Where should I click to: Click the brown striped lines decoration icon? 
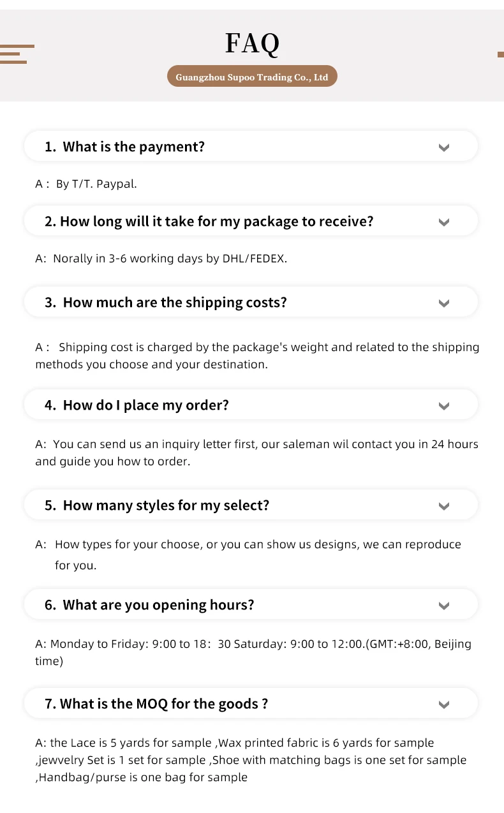pos(17,54)
